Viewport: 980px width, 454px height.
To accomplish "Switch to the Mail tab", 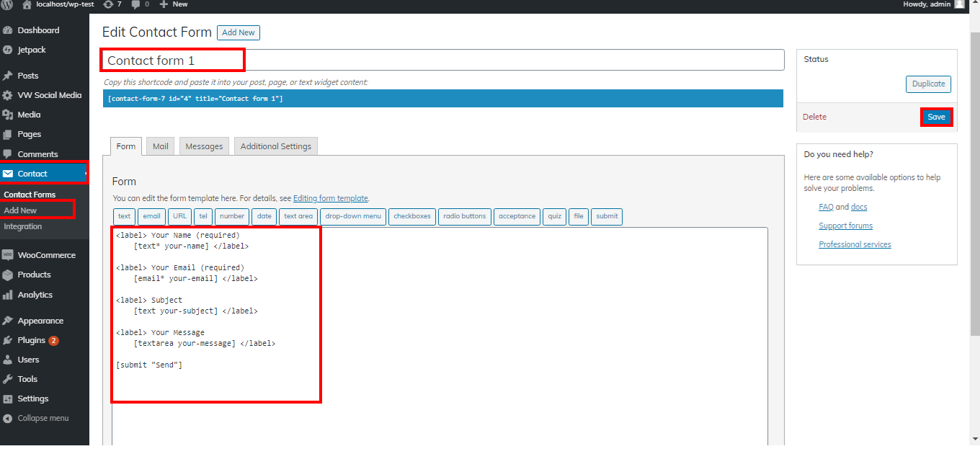I will pos(160,146).
